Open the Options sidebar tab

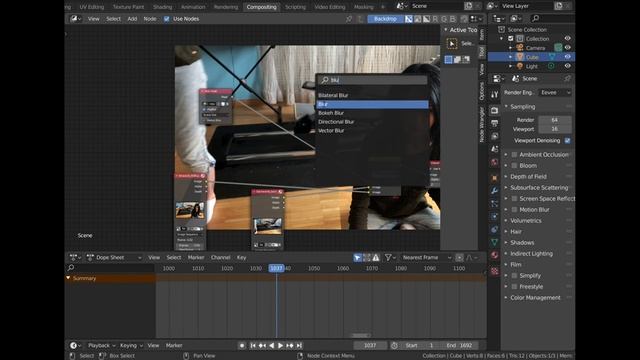(482, 91)
